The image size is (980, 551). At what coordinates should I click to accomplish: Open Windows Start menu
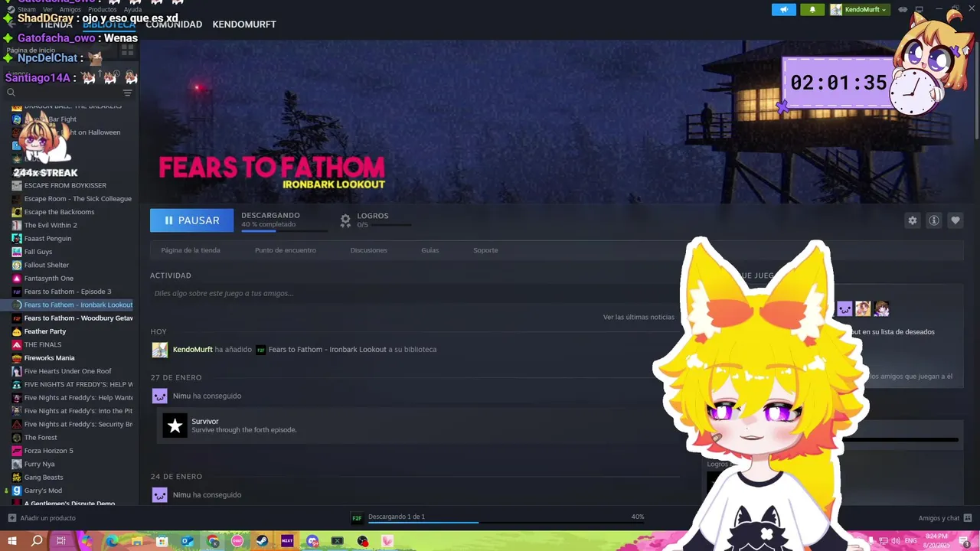(x=12, y=541)
